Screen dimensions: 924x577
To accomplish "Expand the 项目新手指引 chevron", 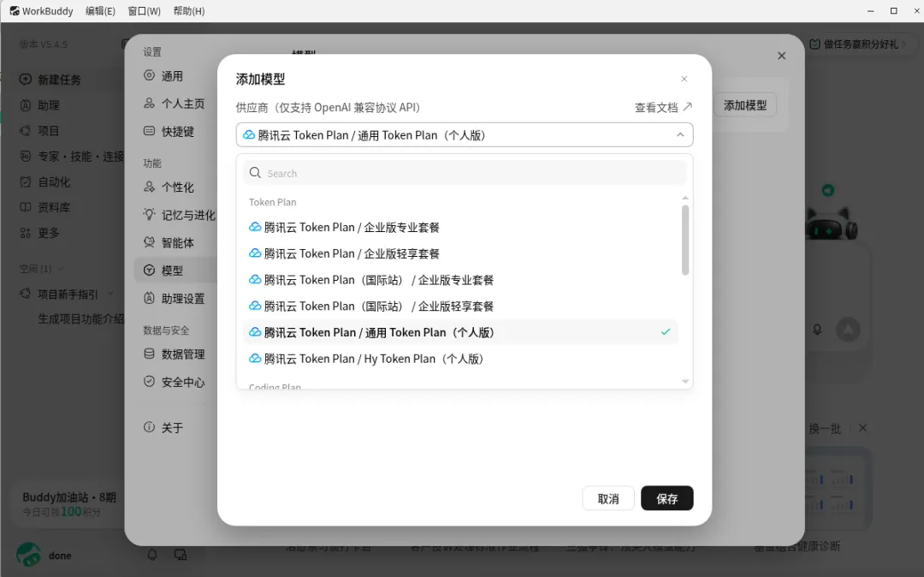I will click(110, 294).
